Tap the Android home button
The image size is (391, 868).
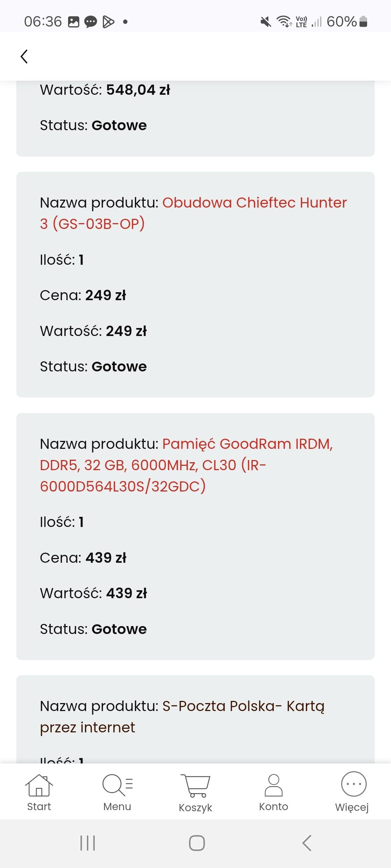pos(197,843)
